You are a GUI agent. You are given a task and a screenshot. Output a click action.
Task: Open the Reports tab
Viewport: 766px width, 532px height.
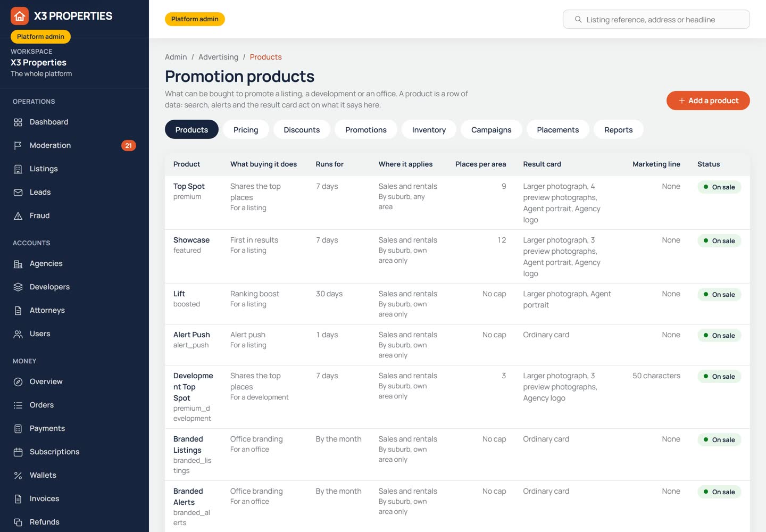pos(619,130)
